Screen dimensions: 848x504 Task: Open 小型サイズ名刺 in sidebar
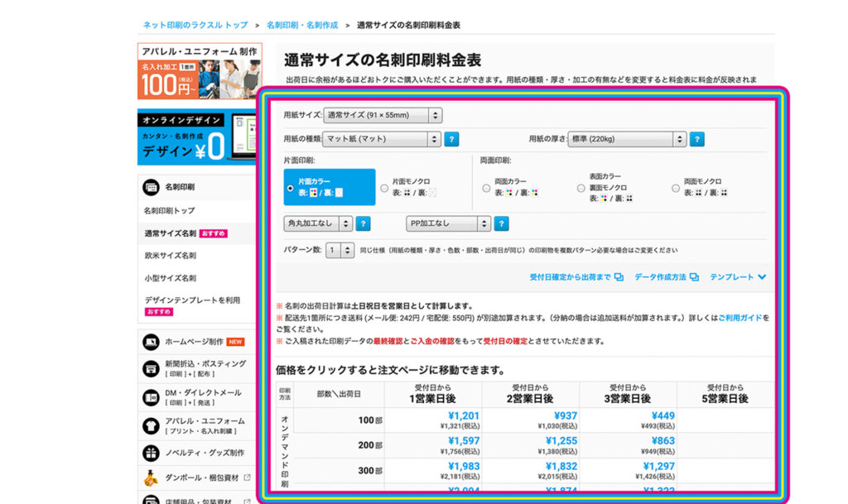(x=170, y=278)
